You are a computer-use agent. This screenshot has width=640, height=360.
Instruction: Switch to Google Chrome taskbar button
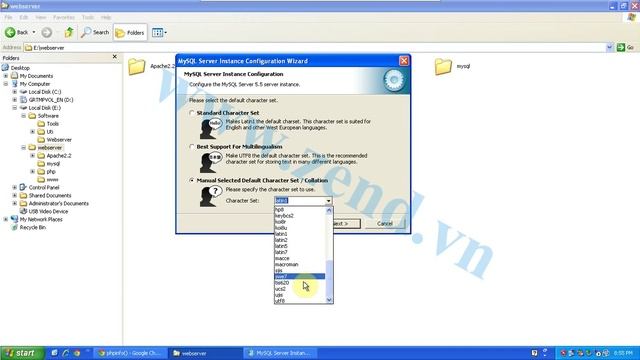click(130, 353)
